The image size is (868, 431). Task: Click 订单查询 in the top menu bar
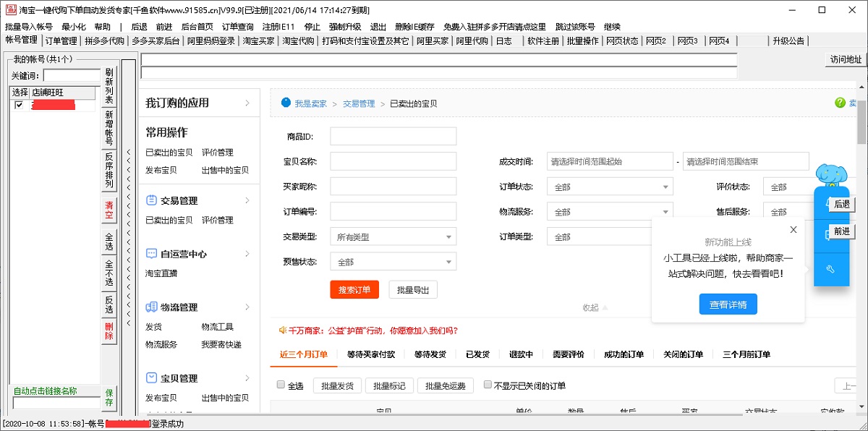click(238, 27)
